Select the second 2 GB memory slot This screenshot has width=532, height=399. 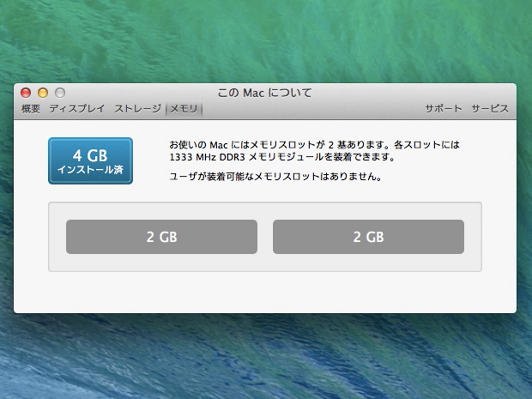pos(368,237)
